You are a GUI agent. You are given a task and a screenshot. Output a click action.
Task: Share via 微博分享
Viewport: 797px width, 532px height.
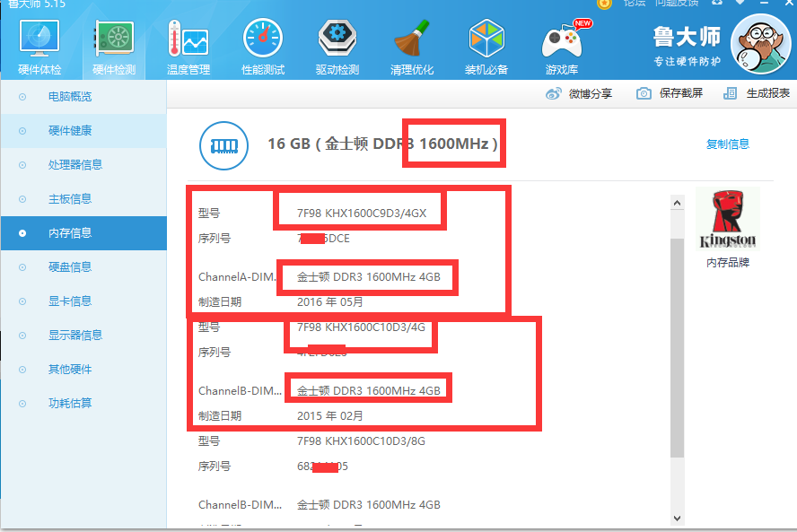(x=579, y=93)
